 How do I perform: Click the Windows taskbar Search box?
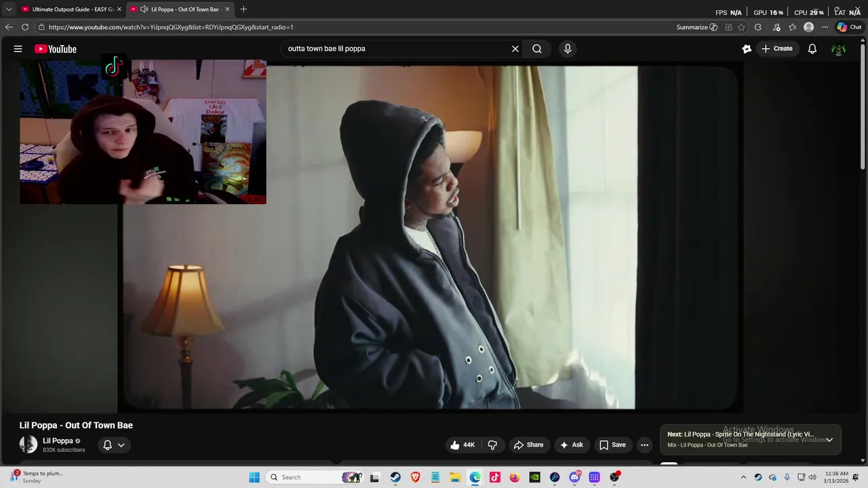click(315, 477)
